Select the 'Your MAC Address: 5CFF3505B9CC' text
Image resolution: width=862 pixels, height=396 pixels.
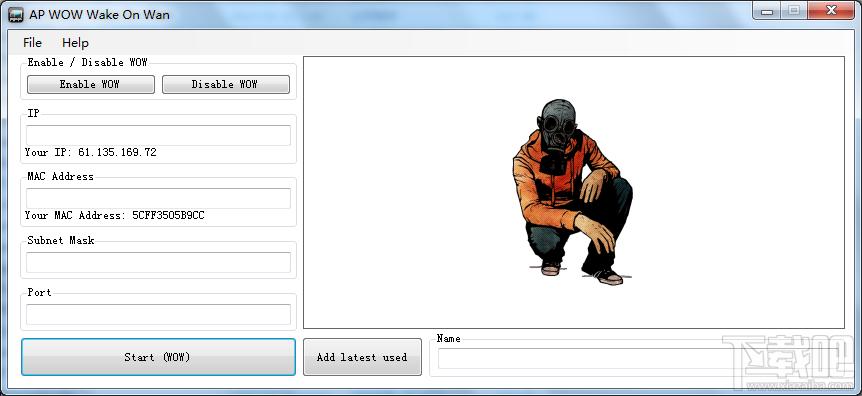click(115, 216)
